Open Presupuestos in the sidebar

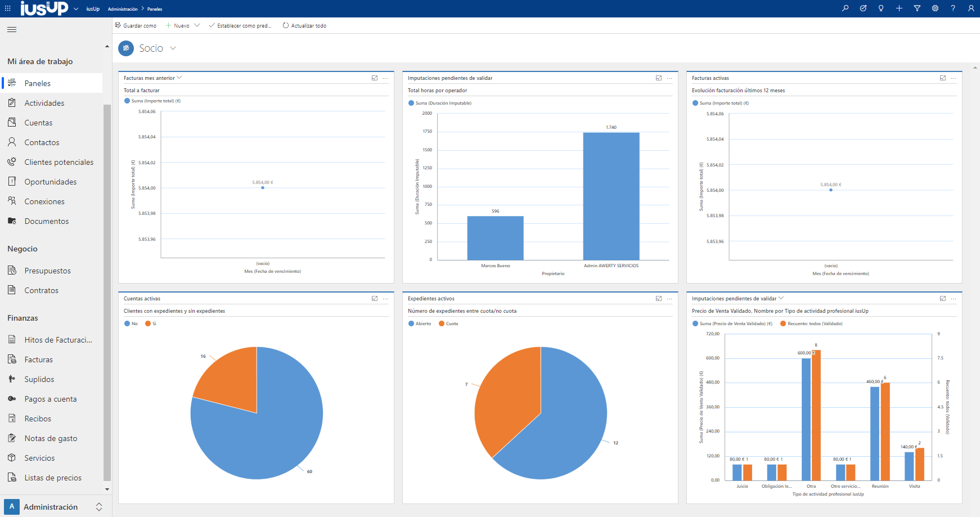(x=52, y=271)
